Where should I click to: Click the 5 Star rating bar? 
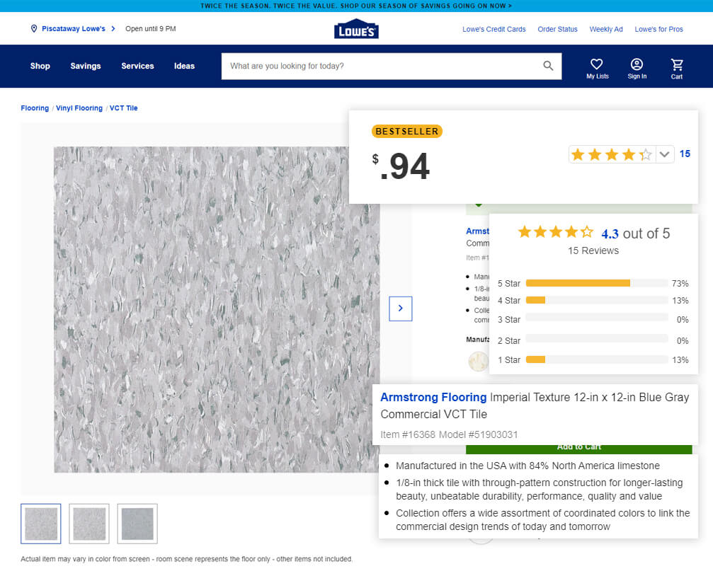point(597,283)
